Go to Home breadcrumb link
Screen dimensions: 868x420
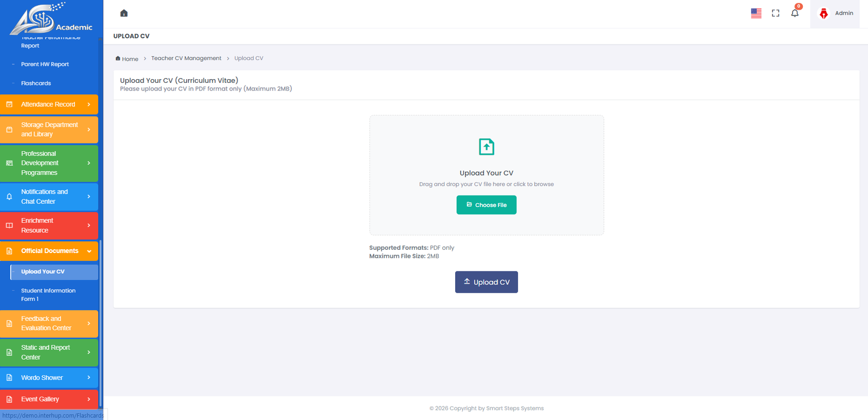(x=130, y=59)
